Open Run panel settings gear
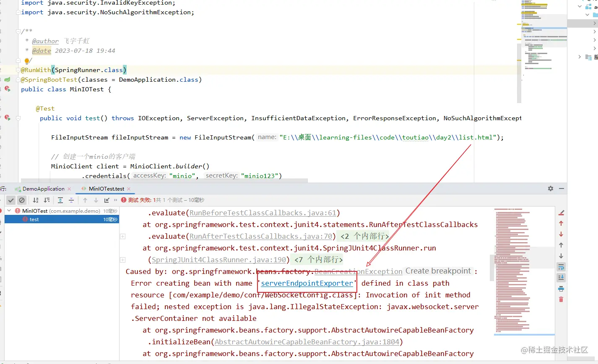This screenshot has width=598, height=364. [551, 188]
